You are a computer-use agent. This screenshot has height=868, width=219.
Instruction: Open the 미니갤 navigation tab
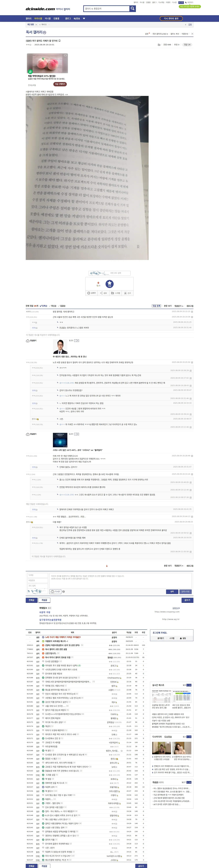click(48, 19)
